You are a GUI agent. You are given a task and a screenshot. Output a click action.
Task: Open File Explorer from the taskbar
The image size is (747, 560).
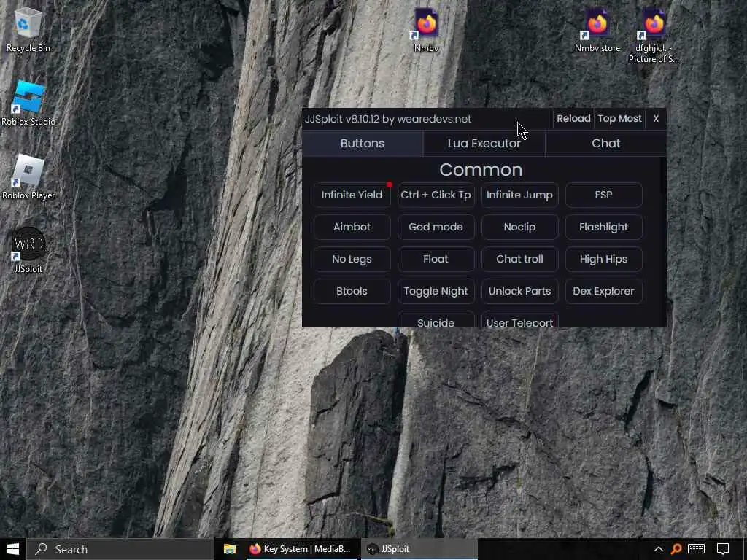pos(230,549)
